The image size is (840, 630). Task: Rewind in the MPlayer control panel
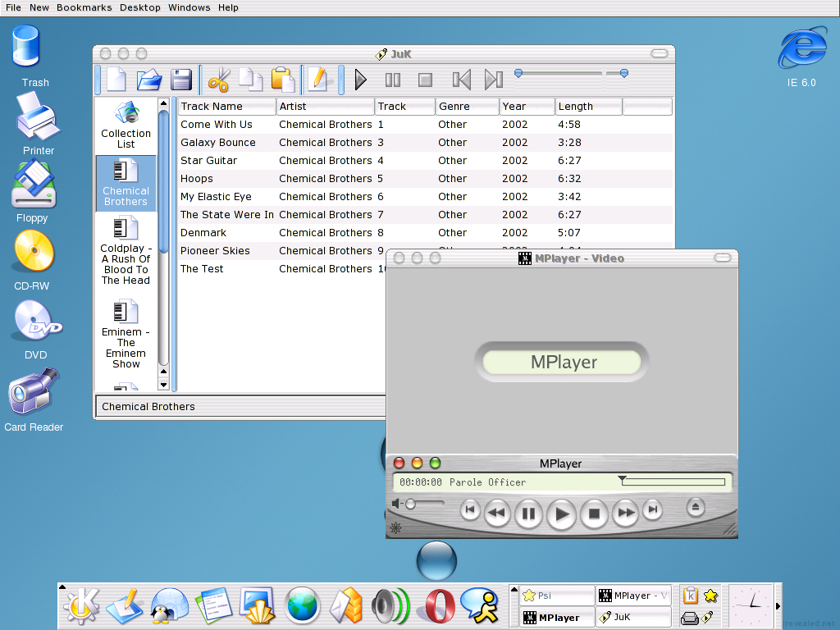coord(497,513)
